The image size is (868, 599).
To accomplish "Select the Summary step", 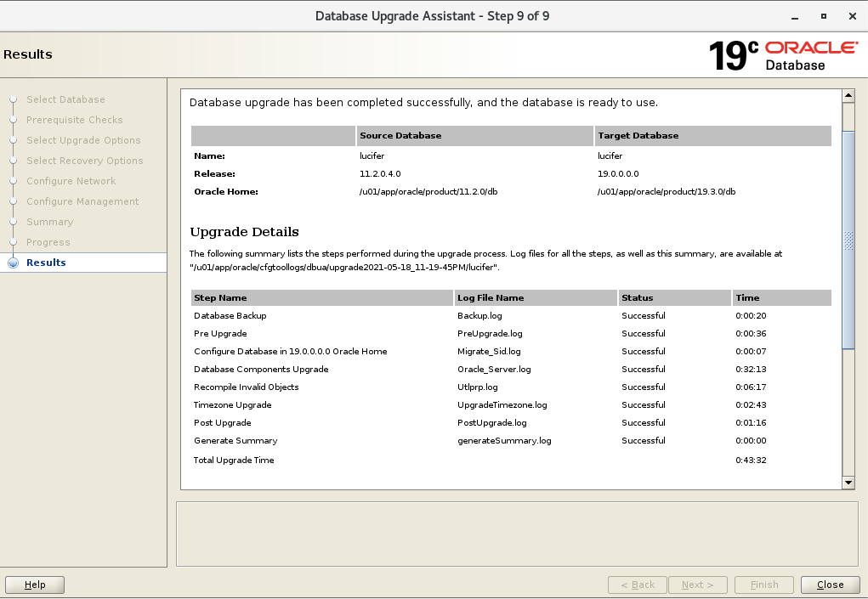I will (x=50, y=223).
